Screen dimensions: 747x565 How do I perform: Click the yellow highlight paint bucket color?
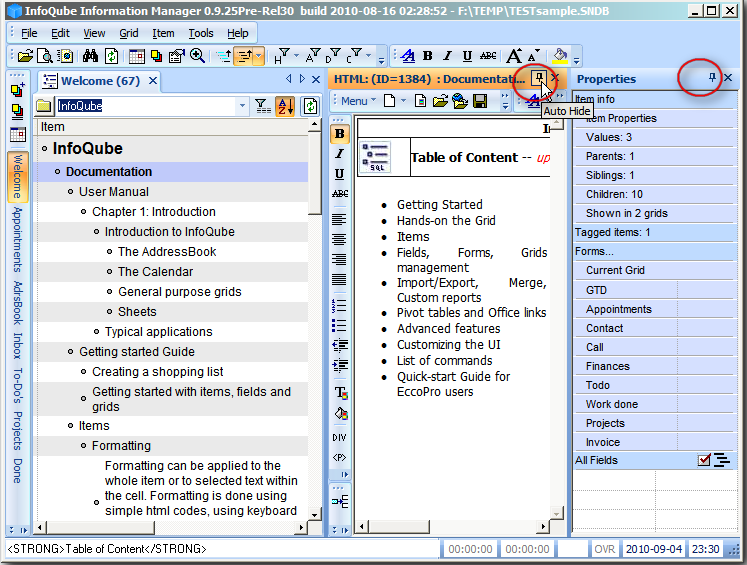click(x=560, y=56)
